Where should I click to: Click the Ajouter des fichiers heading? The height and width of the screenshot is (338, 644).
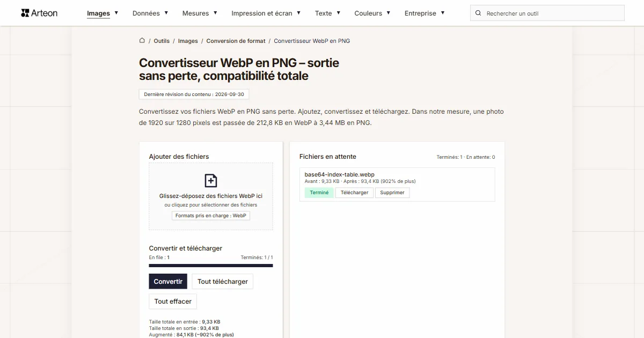click(x=179, y=157)
